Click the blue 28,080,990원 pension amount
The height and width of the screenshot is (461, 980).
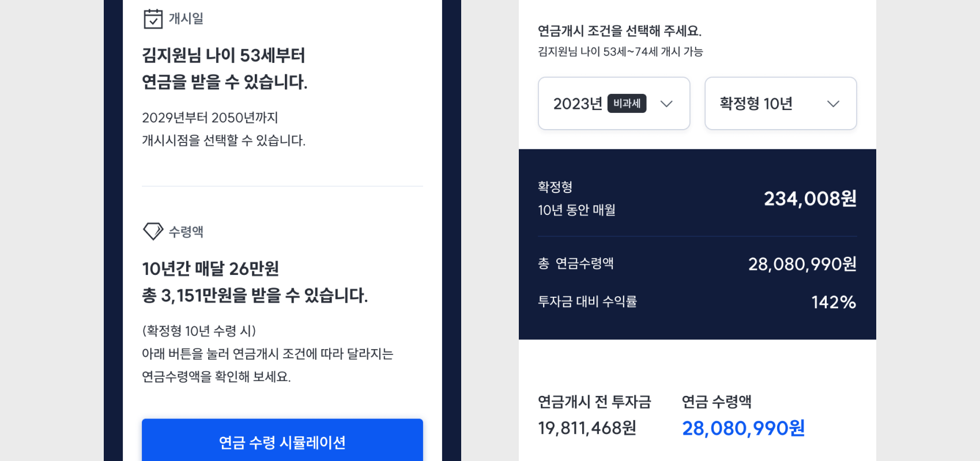[x=744, y=428]
